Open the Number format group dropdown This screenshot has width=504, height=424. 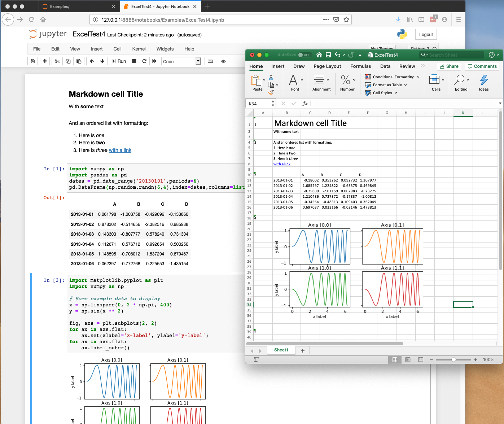tap(354, 80)
